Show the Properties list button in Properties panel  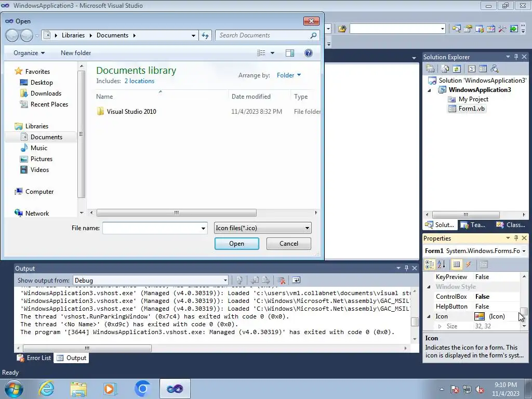(457, 264)
